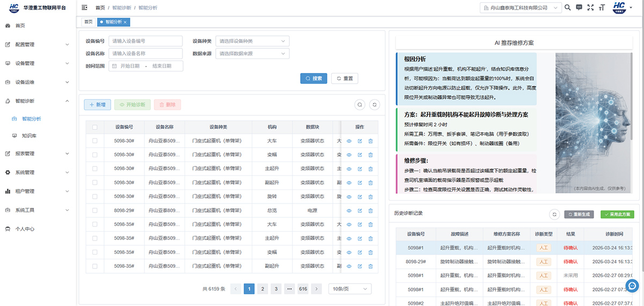This screenshot has height=306, width=644.
Task: Open the font size setting icon
Action: click(x=602, y=8)
